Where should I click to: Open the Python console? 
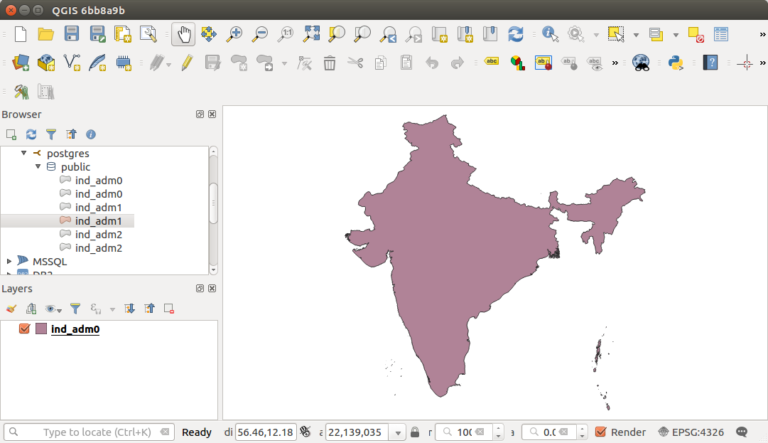[x=674, y=63]
